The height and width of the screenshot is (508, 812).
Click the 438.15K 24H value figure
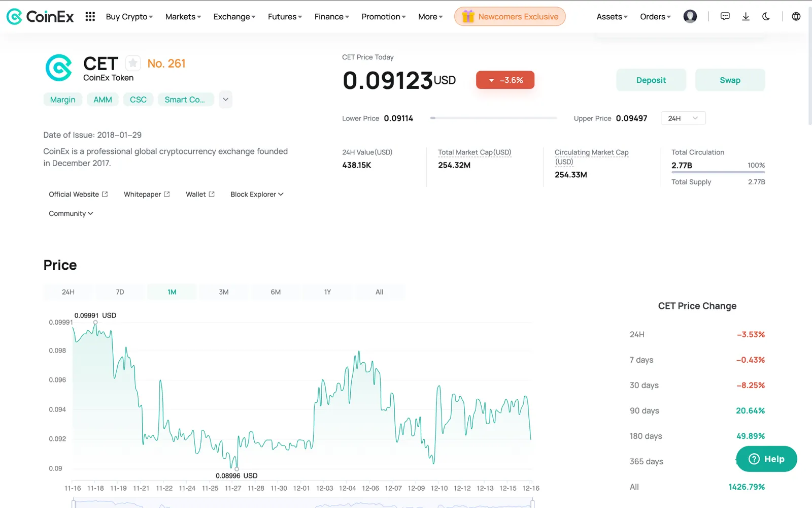pyautogui.click(x=357, y=165)
